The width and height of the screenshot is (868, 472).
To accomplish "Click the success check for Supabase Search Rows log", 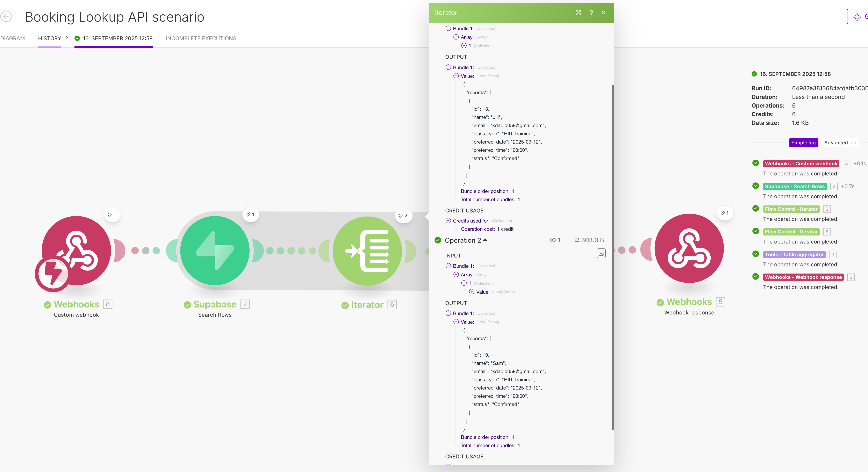I will [x=756, y=186].
